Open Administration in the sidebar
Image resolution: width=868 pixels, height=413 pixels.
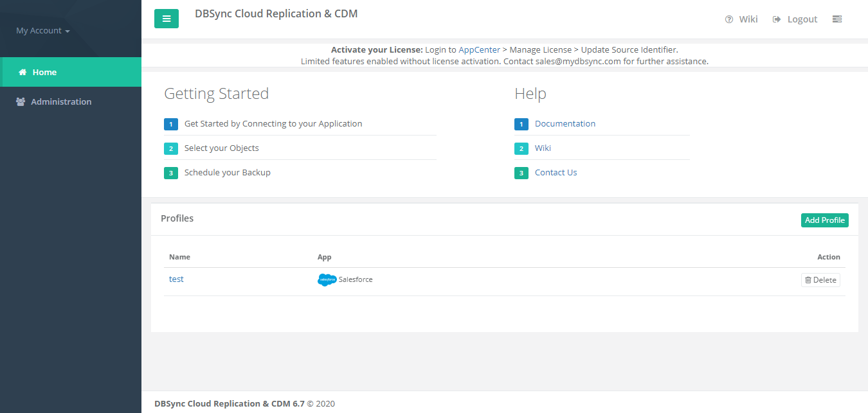pyautogui.click(x=60, y=102)
